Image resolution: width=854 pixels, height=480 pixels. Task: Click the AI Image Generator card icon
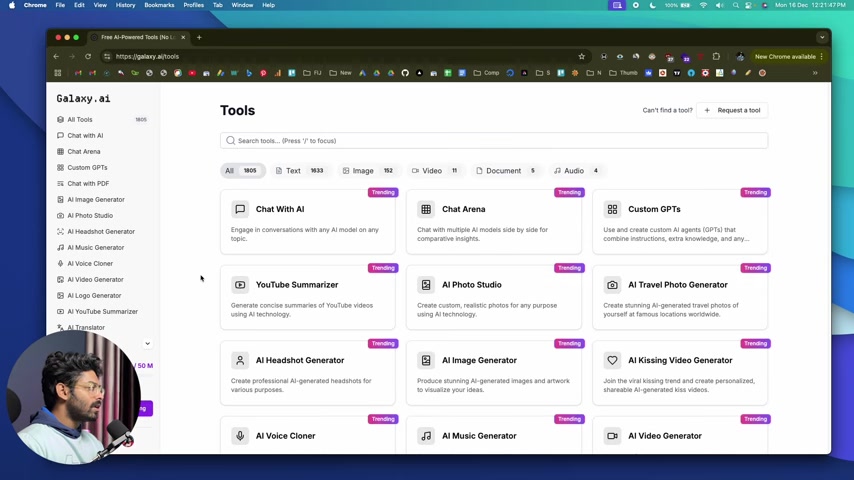(x=426, y=360)
